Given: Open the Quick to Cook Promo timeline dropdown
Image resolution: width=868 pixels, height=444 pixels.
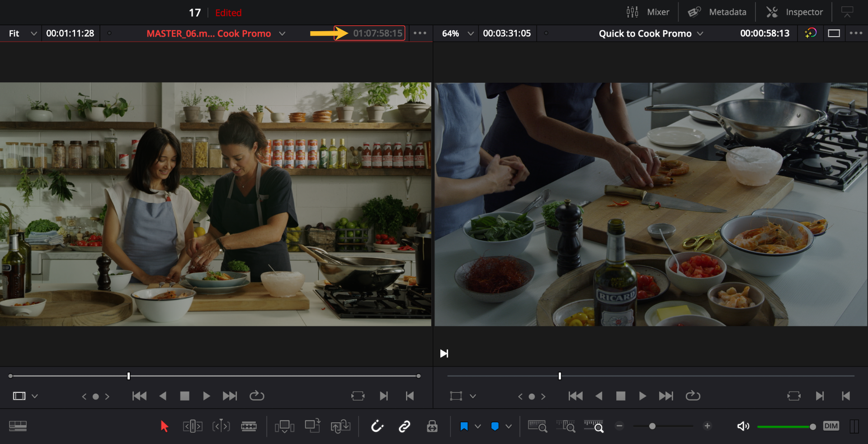Looking at the screenshot, I should pyautogui.click(x=651, y=33).
